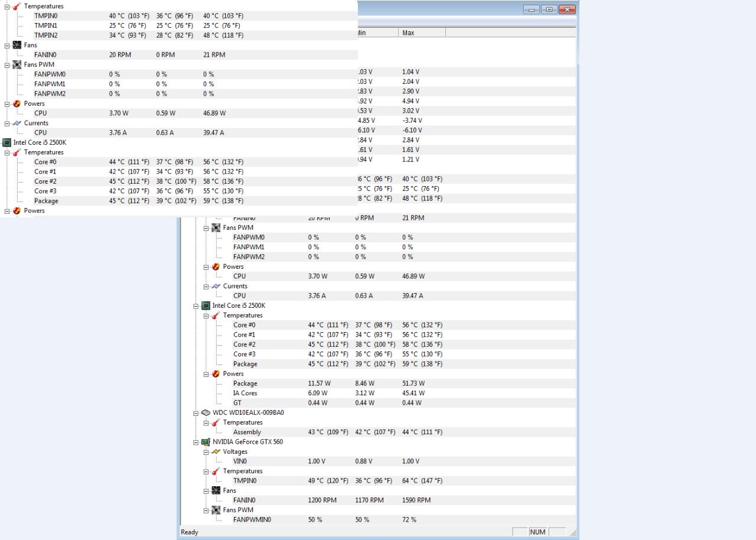Screen dimensions: 756x540
Task: Select the 'VIN0' voltage row label
Action: click(x=240, y=461)
